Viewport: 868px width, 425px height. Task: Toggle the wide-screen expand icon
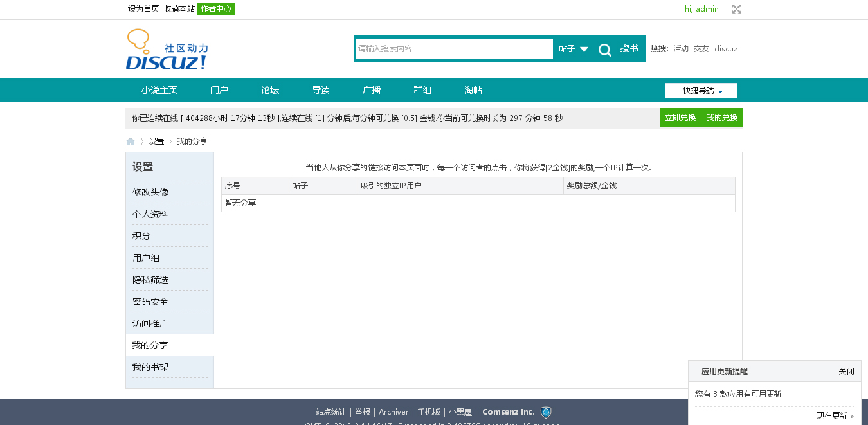click(737, 9)
